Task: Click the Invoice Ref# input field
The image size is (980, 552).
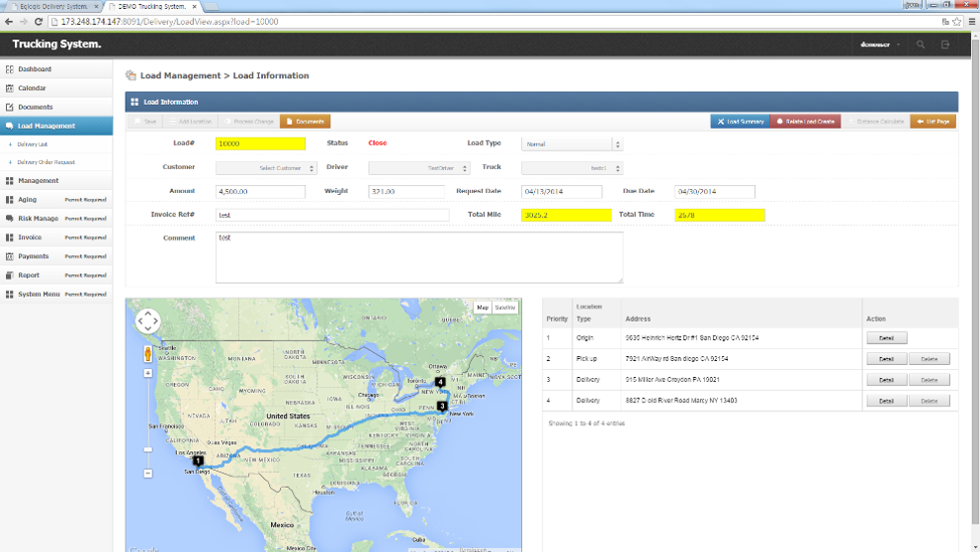Action: tap(332, 215)
